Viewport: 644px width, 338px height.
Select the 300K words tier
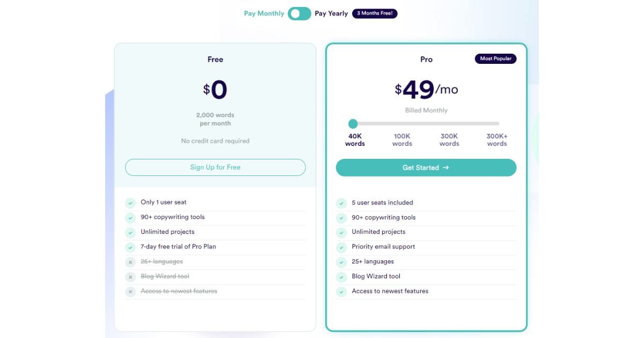[x=449, y=140]
